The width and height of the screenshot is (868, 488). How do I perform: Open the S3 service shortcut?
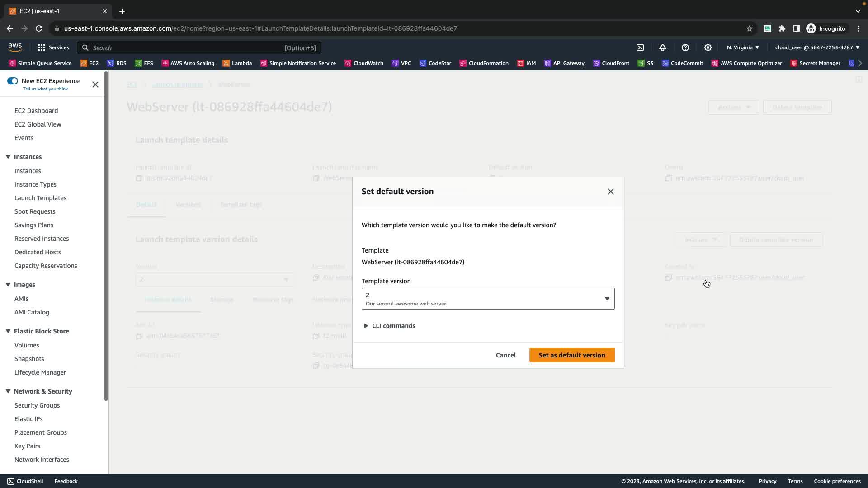coord(646,63)
